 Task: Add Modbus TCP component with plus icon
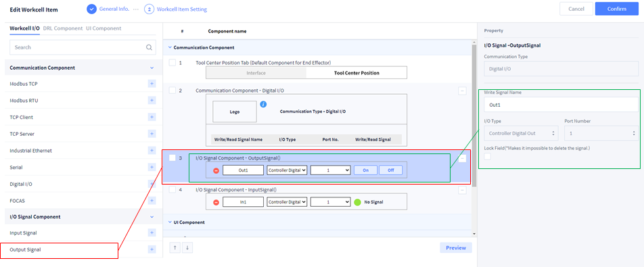coord(152,84)
